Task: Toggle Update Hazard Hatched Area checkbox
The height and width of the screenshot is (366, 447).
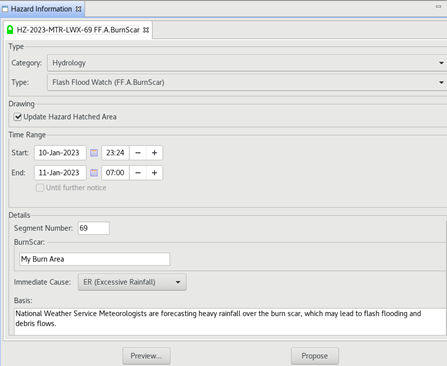Action: [18, 117]
